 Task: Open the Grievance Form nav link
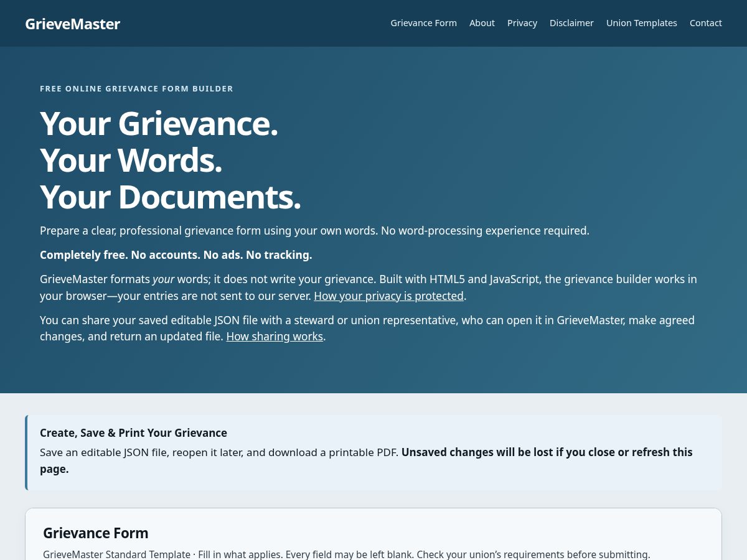(423, 23)
